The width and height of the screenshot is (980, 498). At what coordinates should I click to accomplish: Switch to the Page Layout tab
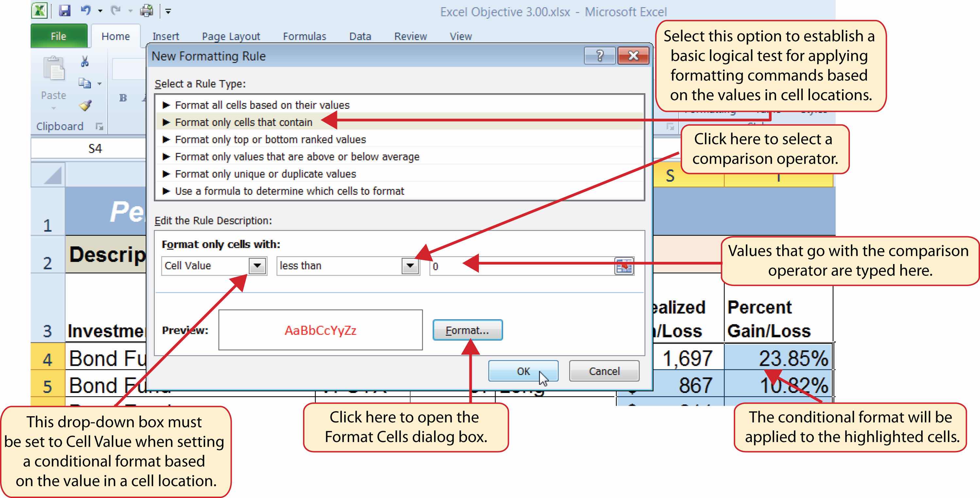click(230, 37)
